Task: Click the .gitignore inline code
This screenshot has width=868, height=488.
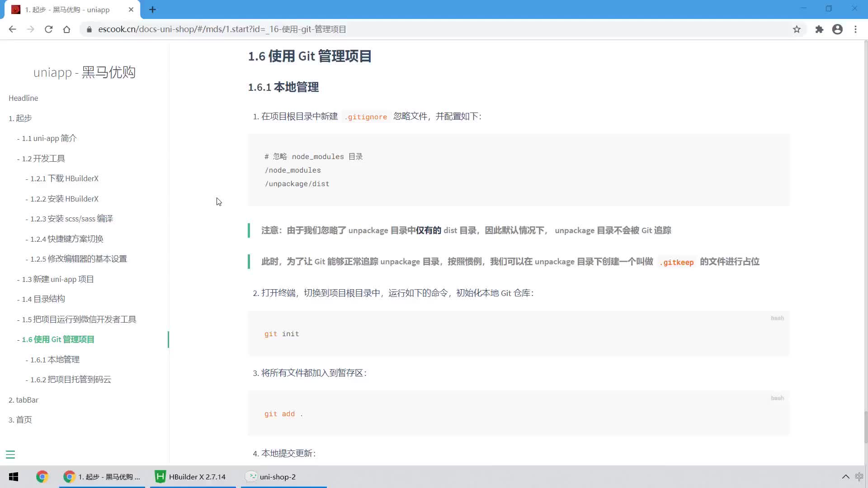Action: (366, 117)
